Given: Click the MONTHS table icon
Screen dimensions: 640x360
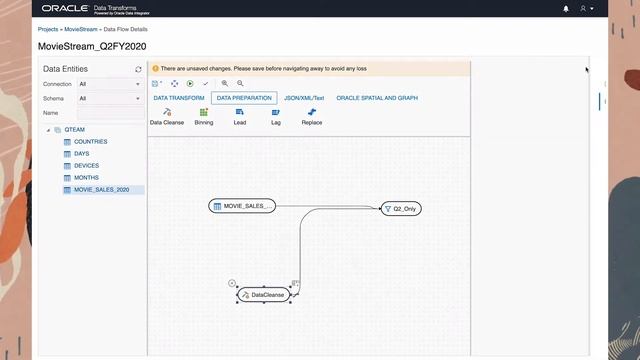Looking at the screenshot, I should [x=67, y=178].
